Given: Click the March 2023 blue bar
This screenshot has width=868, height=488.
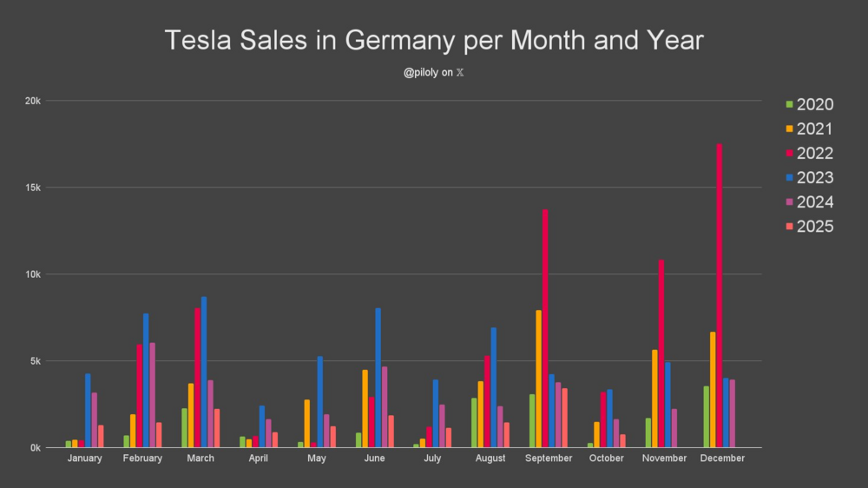Looking at the screenshot, I should click(204, 372).
